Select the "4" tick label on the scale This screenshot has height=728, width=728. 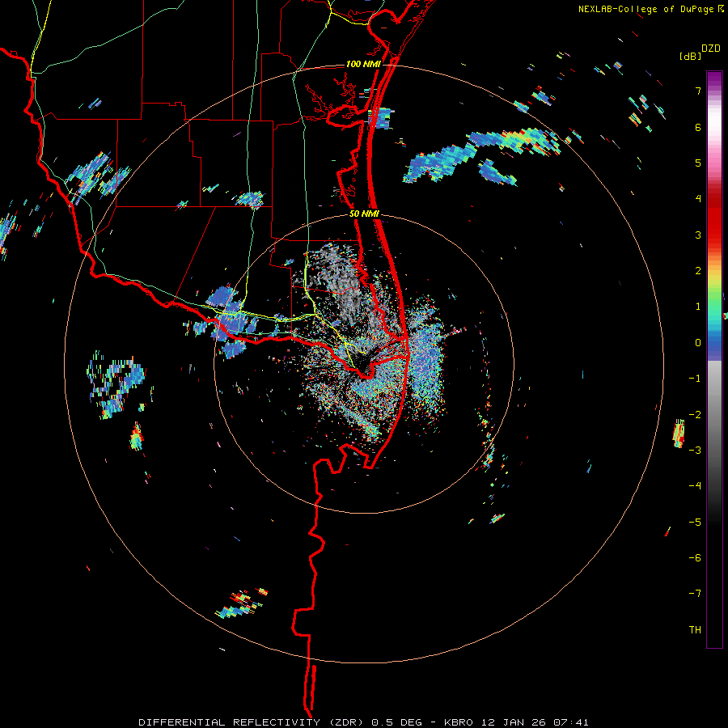698,199
